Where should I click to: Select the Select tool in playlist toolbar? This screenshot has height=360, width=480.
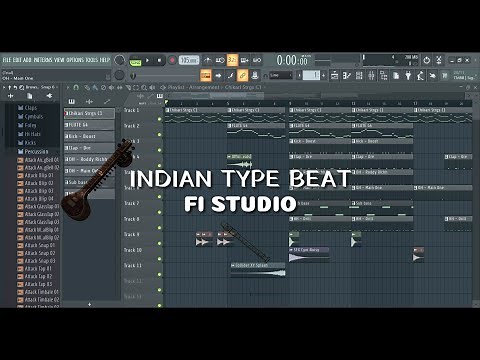[x=136, y=88]
